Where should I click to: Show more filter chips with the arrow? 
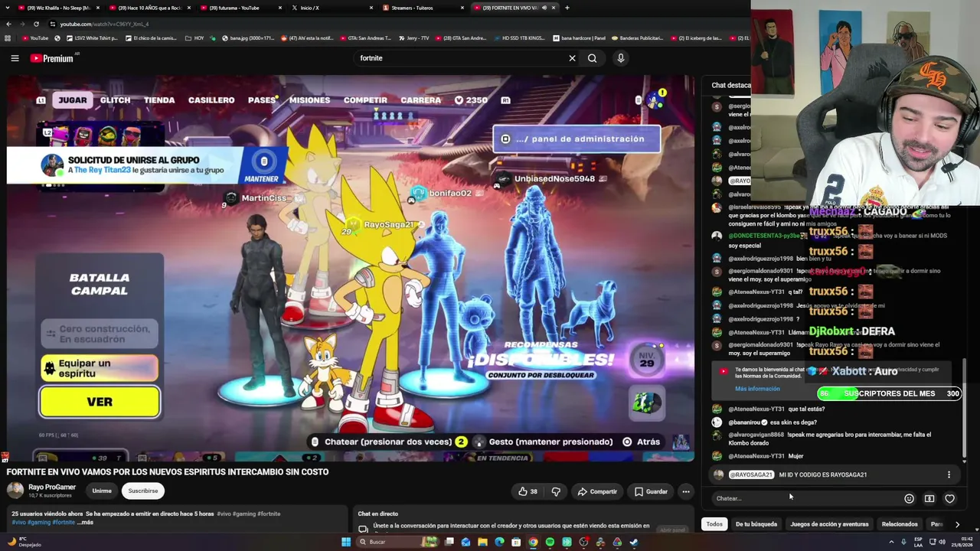[x=957, y=524]
